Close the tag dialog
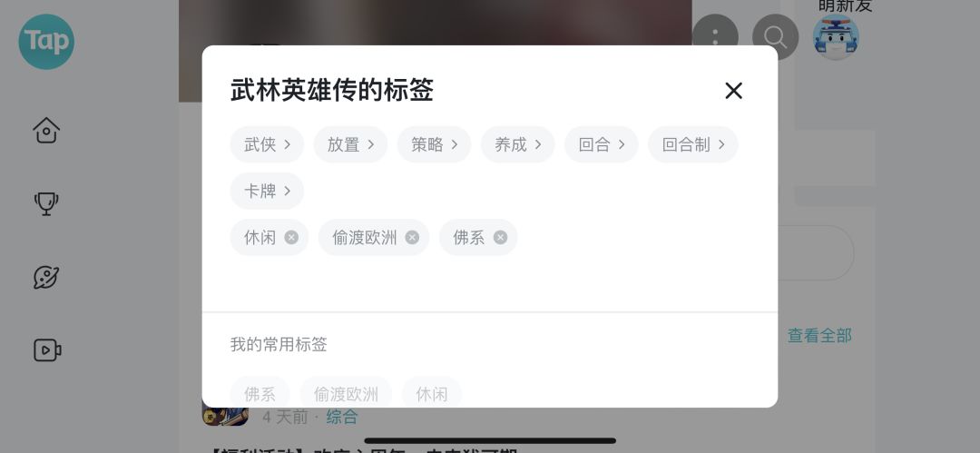980x453 pixels. pos(733,91)
